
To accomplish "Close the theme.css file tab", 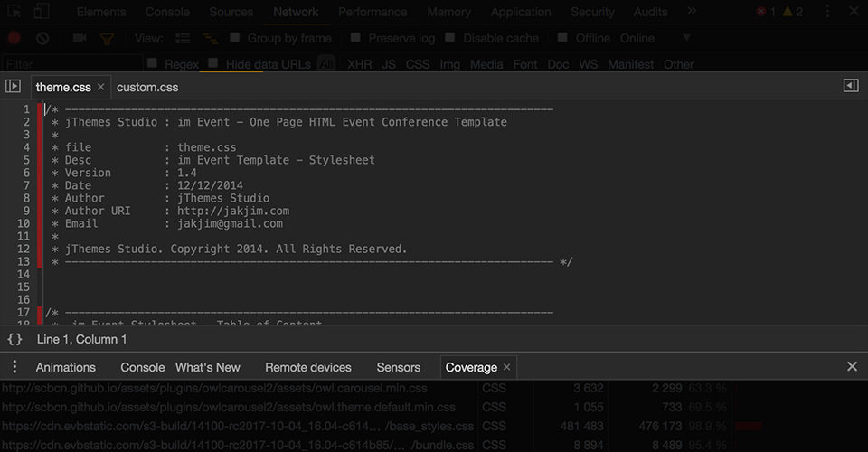I will point(100,87).
